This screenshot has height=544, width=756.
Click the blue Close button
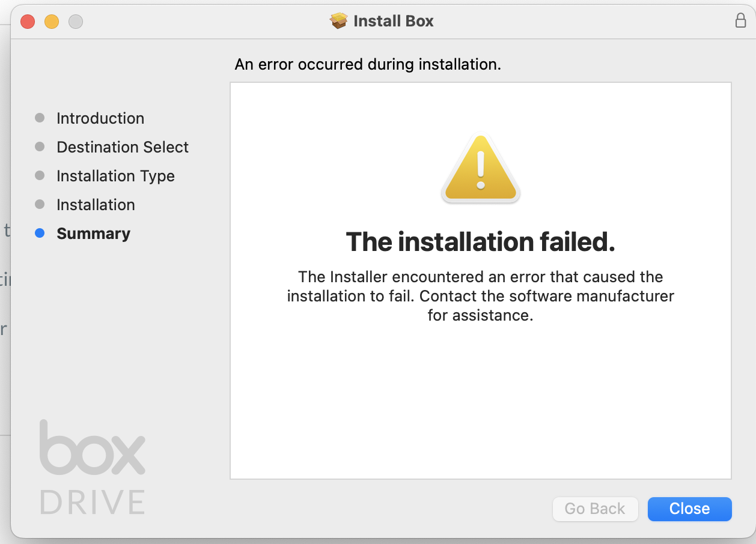[x=689, y=509]
